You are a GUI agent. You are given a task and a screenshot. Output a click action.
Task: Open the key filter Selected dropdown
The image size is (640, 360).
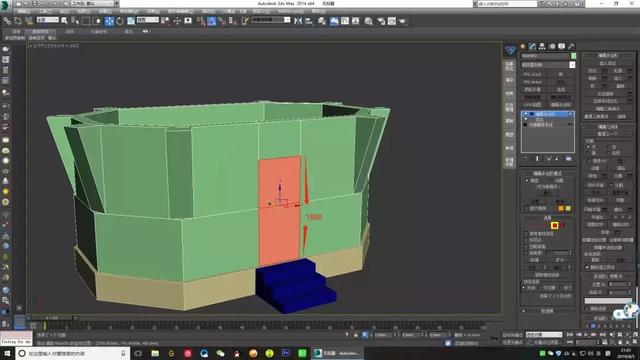pos(544,335)
